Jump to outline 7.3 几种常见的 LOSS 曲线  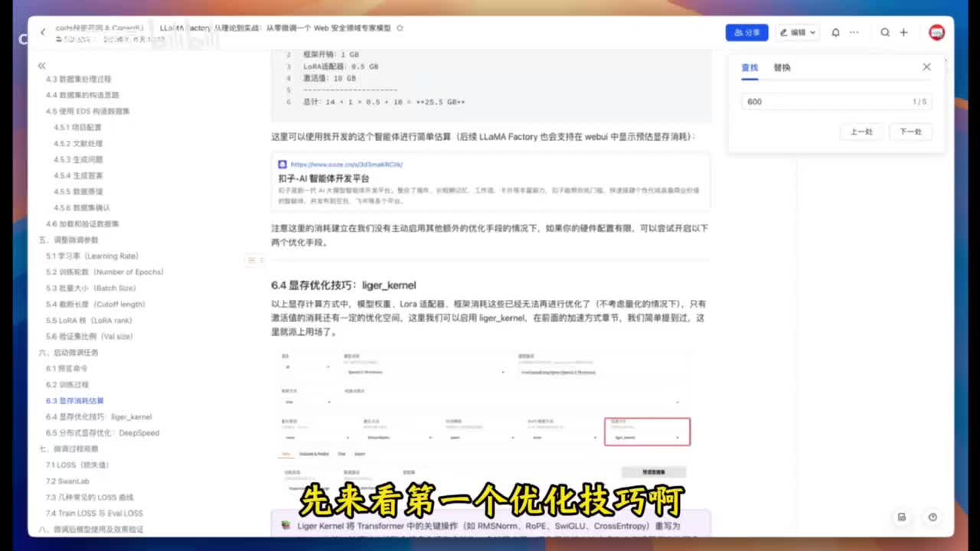tap(89, 497)
